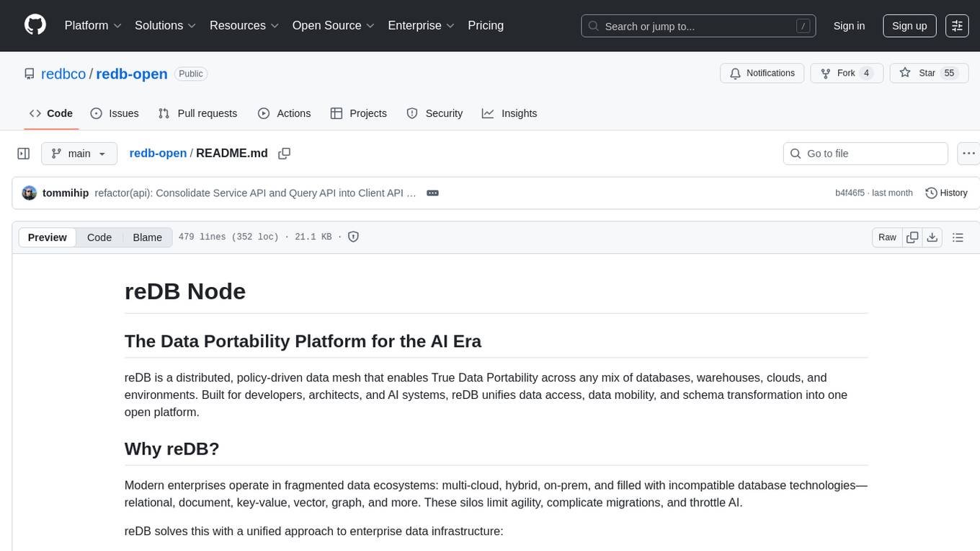This screenshot has height=551, width=980.
Task: Open the refactor(api) commit message
Action: click(x=256, y=193)
